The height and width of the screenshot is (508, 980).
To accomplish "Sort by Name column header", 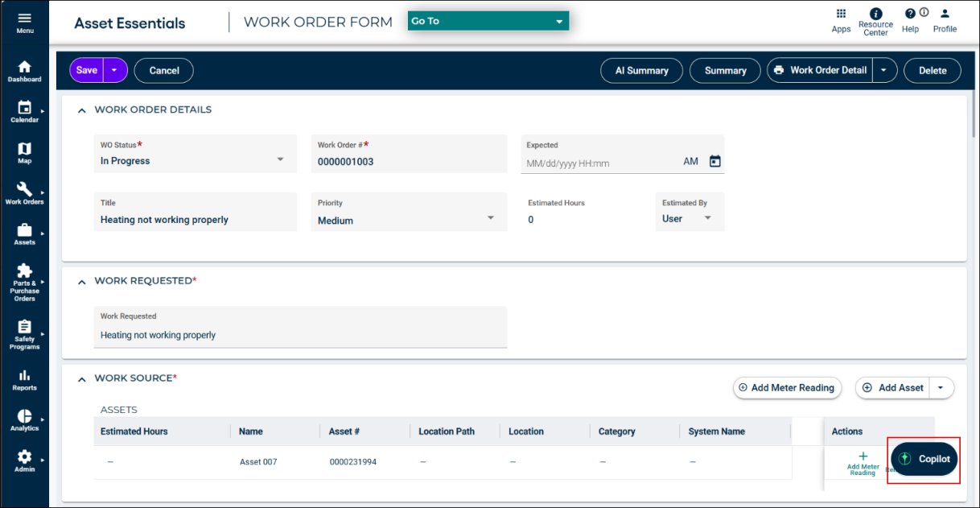I will click(x=251, y=432).
